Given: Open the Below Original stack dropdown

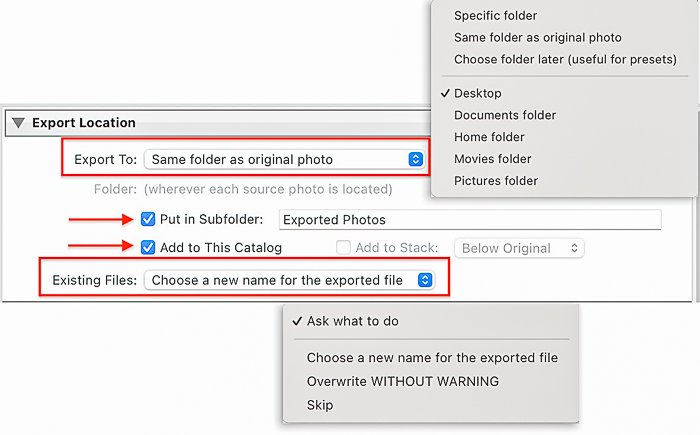Looking at the screenshot, I should pos(519,248).
